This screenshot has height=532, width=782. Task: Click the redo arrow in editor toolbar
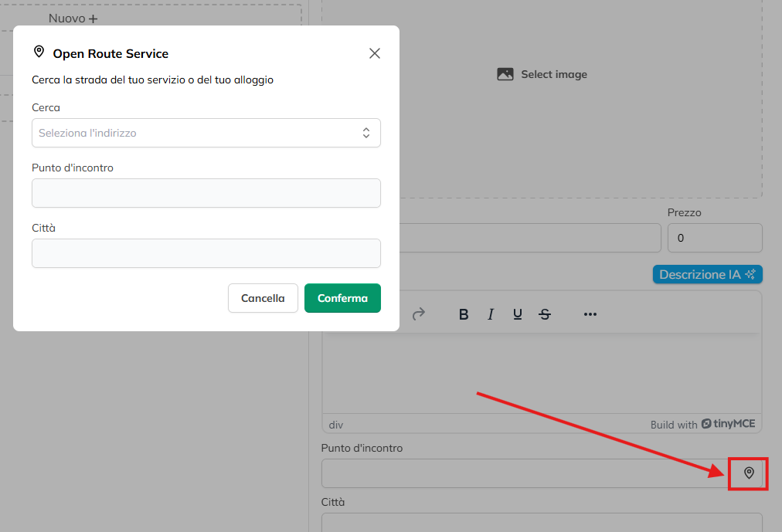pyautogui.click(x=419, y=314)
